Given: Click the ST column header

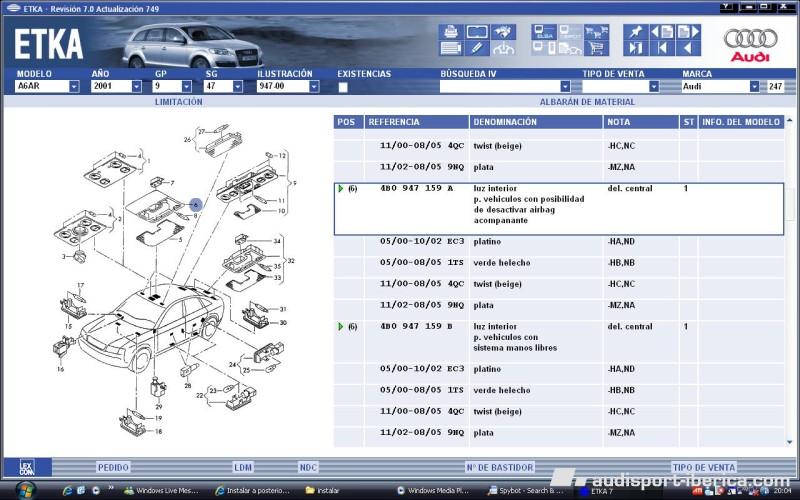Looking at the screenshot, I should [689, 122].
